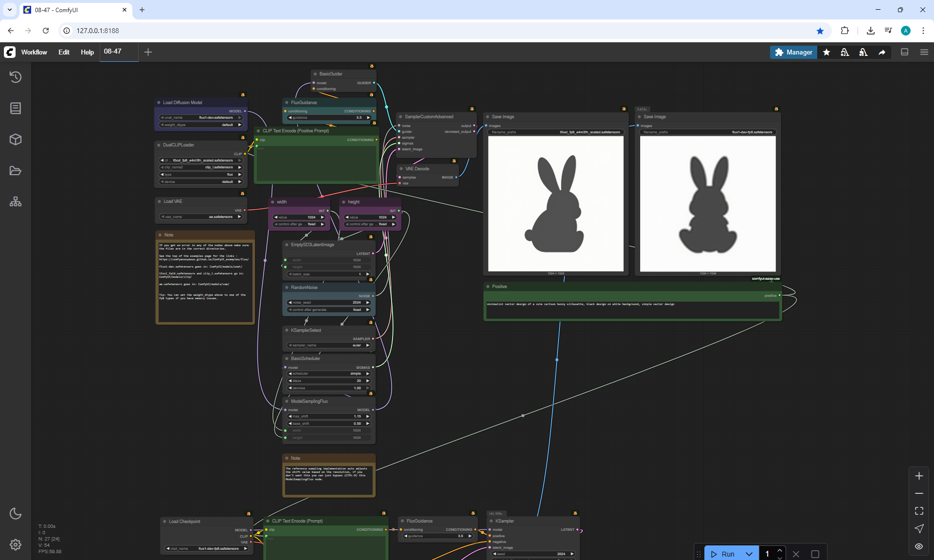Open the model library tree icon
The width and height of the screenshot is (934, 560).
point(16,202)
